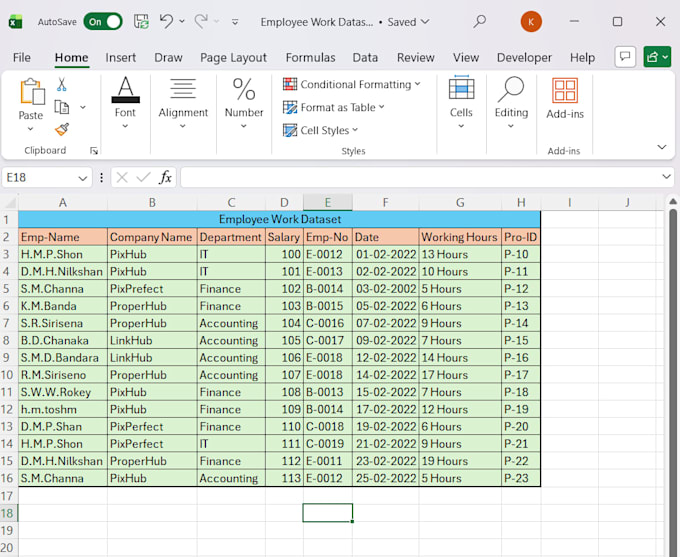Open the Developer tab
This screenshot has width=680, height=557.
coord(524,57)
